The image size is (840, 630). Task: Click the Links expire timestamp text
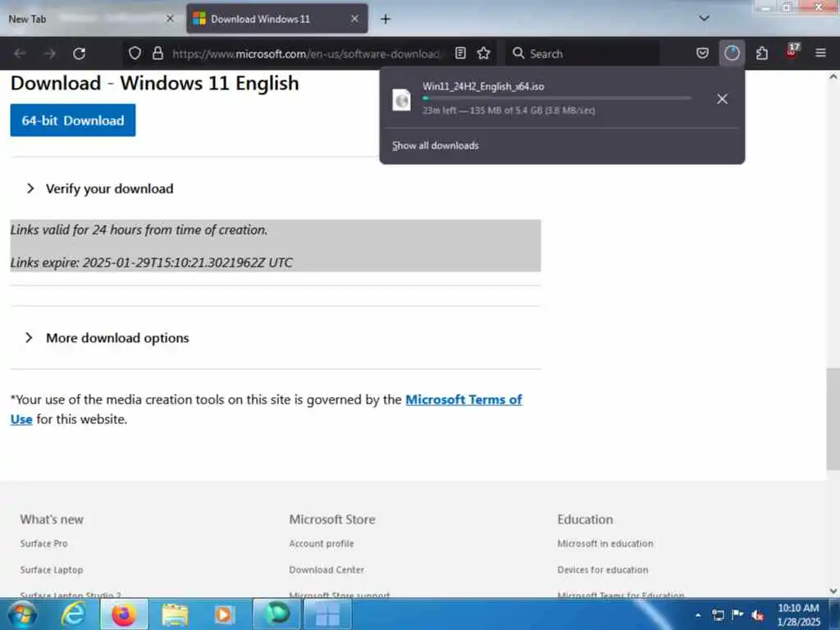tap(152, 262)
